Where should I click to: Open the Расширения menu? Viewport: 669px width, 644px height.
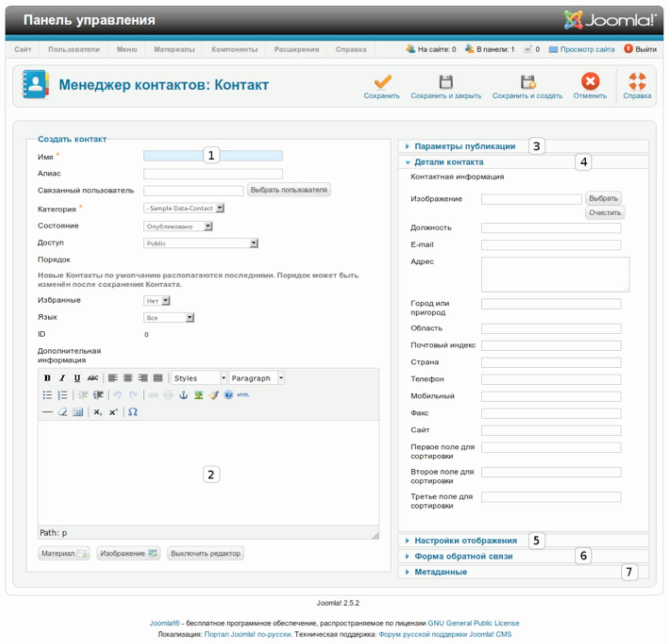296,50
